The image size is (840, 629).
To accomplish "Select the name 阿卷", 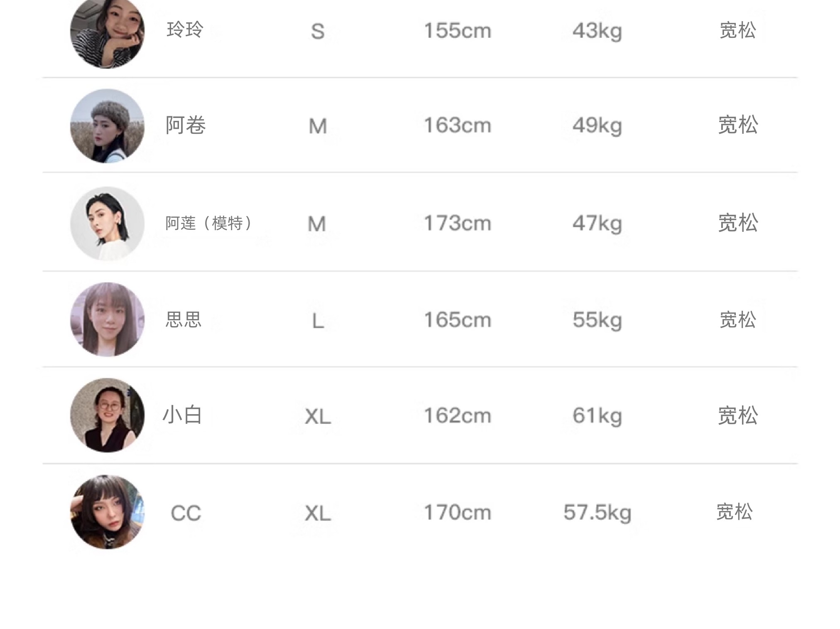I will click(x=186, y=125).
